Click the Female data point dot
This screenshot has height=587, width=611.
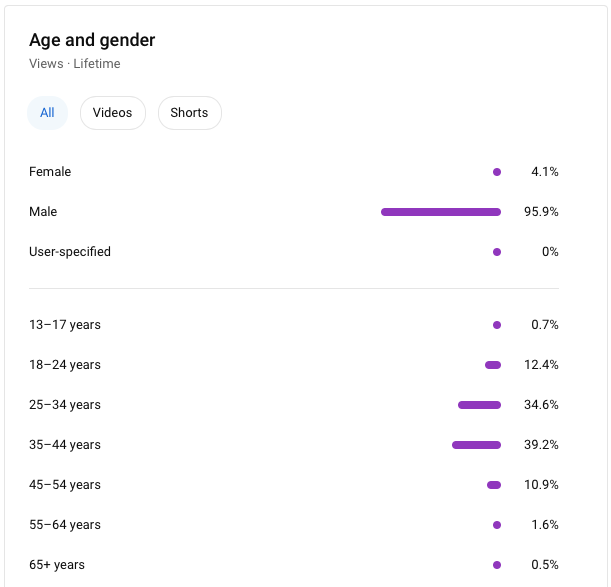click(x=497, y=172)
